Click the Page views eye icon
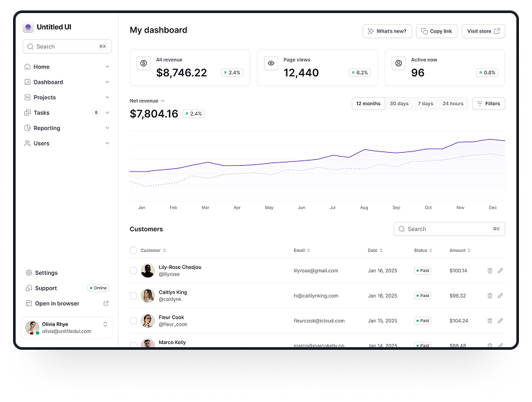This screenshot has width=532, height=402. (271, 63)
